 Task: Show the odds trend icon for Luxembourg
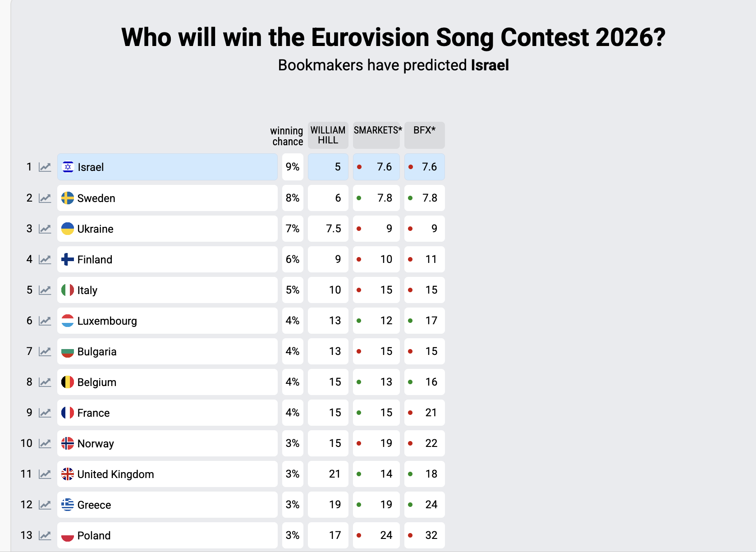[x=45, y=321]
